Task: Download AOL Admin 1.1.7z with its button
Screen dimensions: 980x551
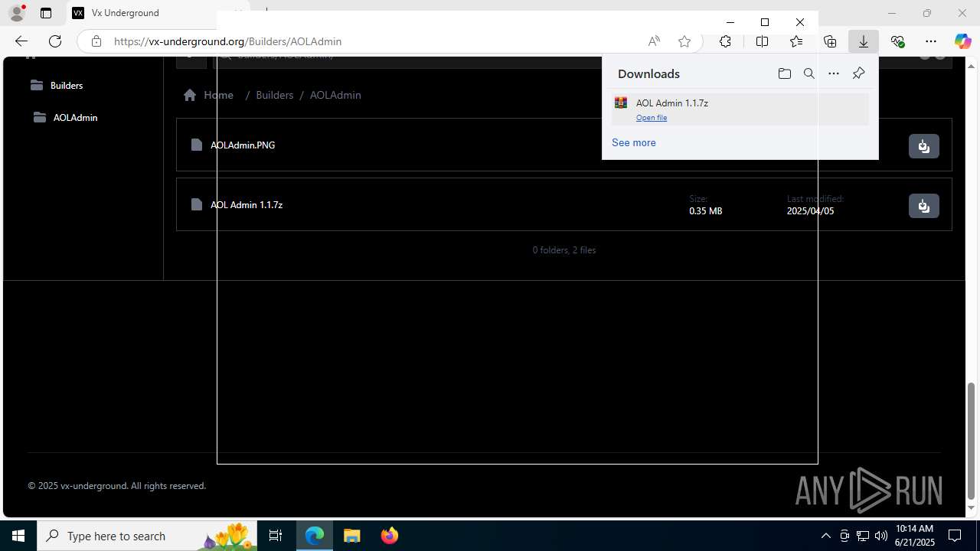Action: (923, 205)
